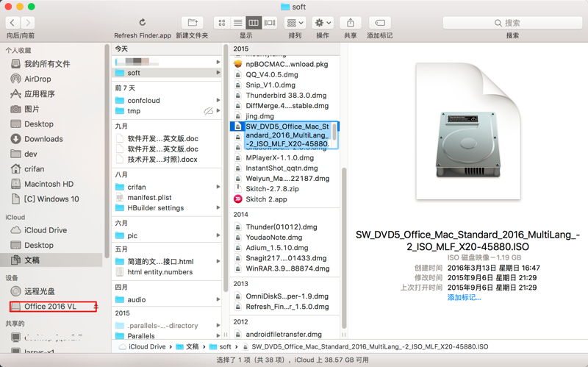Expand the pic folder arrow
Screen dimensions: 588x367
click(218, 235)
